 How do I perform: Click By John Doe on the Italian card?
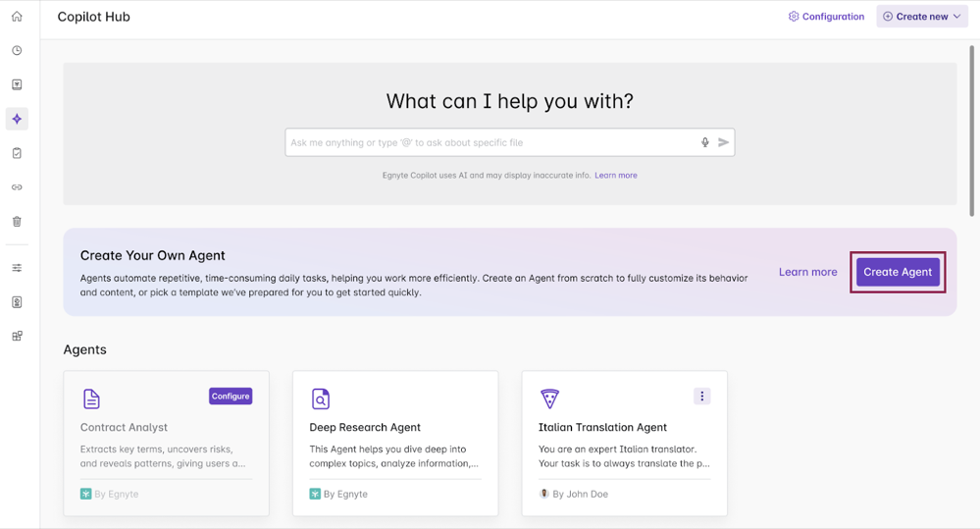580,494
